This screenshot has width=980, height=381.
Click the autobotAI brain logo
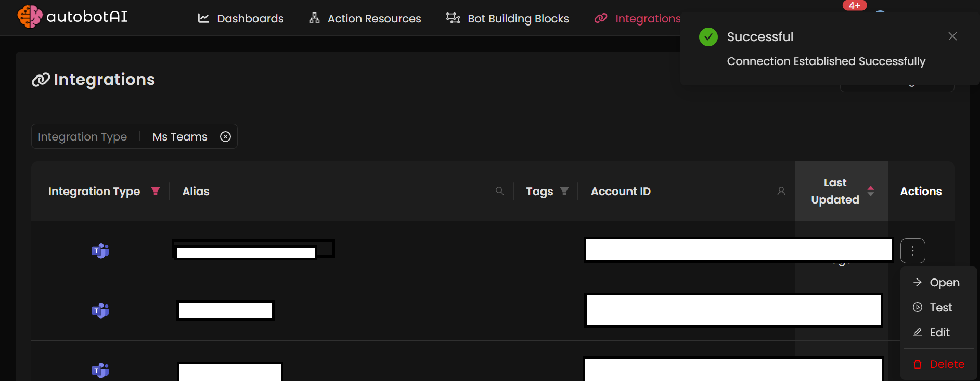click(x=30, y=17)
